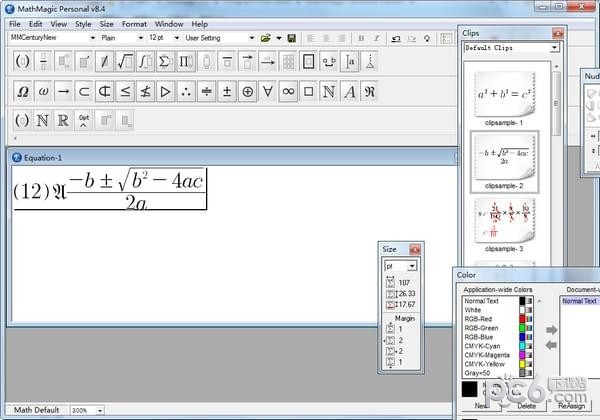The height and width of the screenshot is (420, 600).
Task: Open the product templates palette
Action: pyautogui.click(x=186, y=61)
